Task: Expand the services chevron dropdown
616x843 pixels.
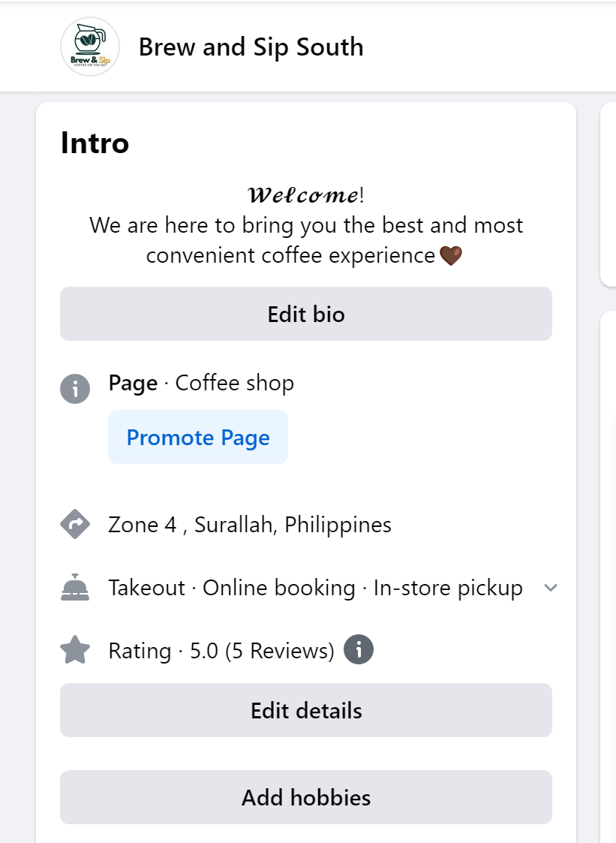Action: tap(551, 588)
